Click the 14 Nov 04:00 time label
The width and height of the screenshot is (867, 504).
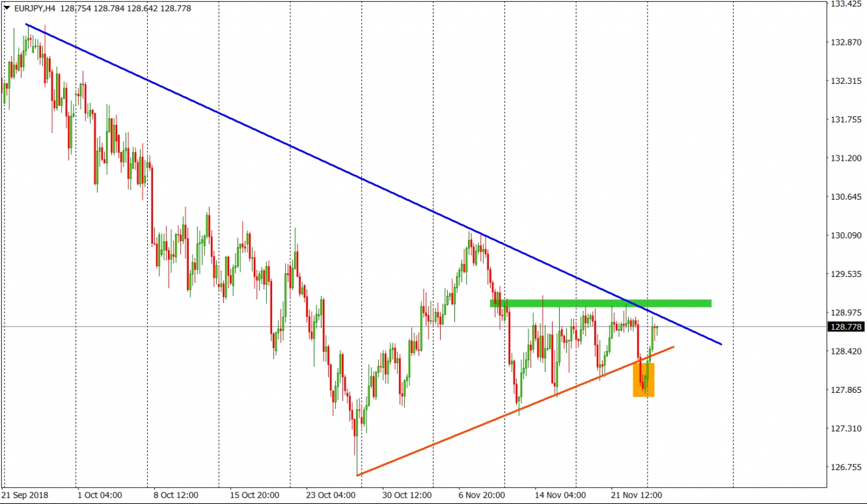tap(559, 495)
